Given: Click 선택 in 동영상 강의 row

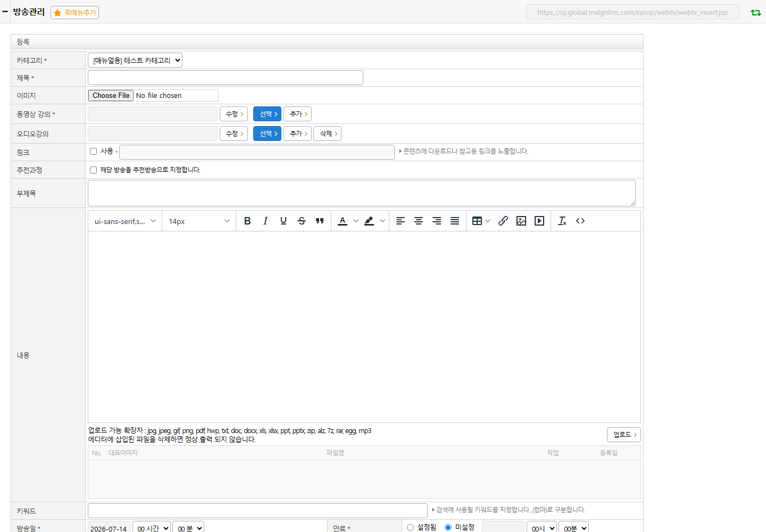Looking at the screenshot, I should [268, 114].
